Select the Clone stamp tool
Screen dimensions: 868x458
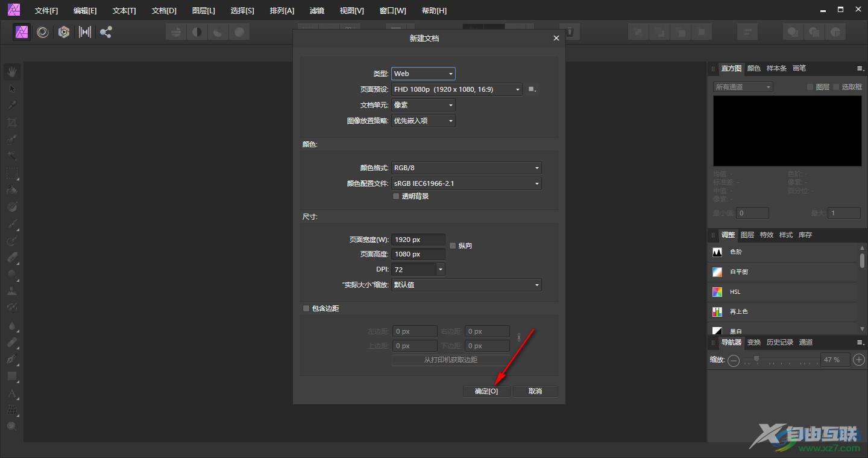click(x=12, y=291)
